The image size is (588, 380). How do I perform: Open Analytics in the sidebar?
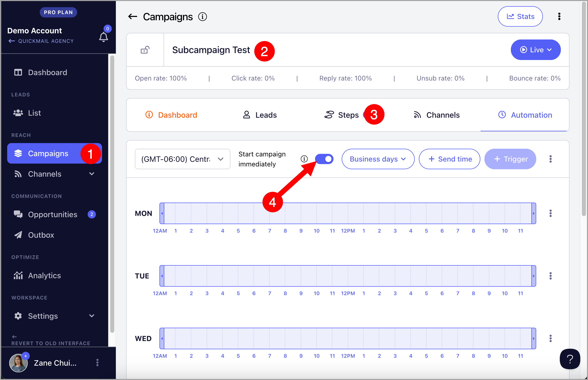coord(54,275)
